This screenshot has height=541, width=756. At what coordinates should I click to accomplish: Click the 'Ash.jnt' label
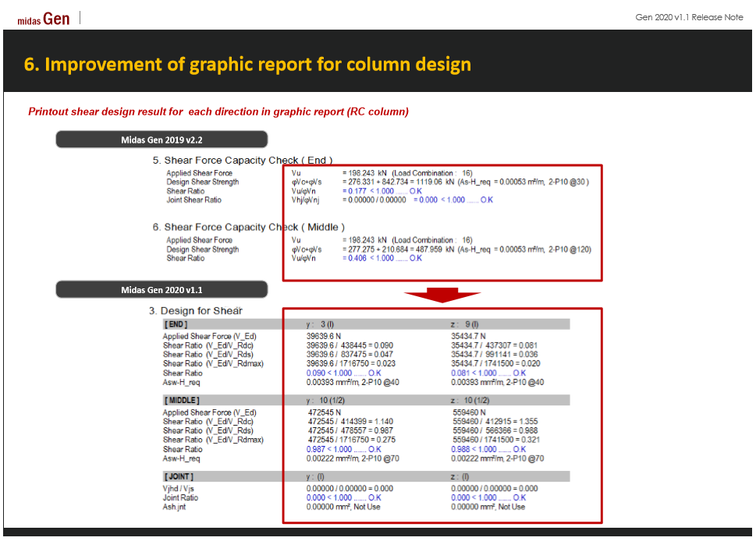point(174,507)
